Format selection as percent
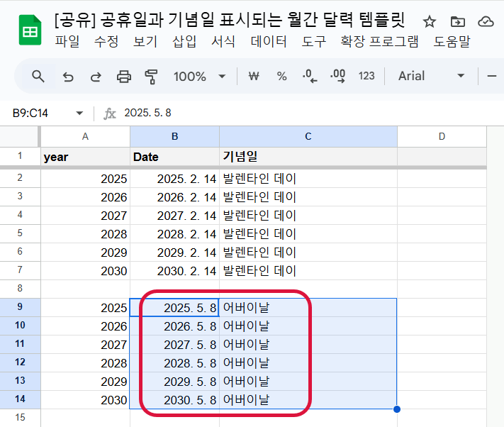 (281, 76)
